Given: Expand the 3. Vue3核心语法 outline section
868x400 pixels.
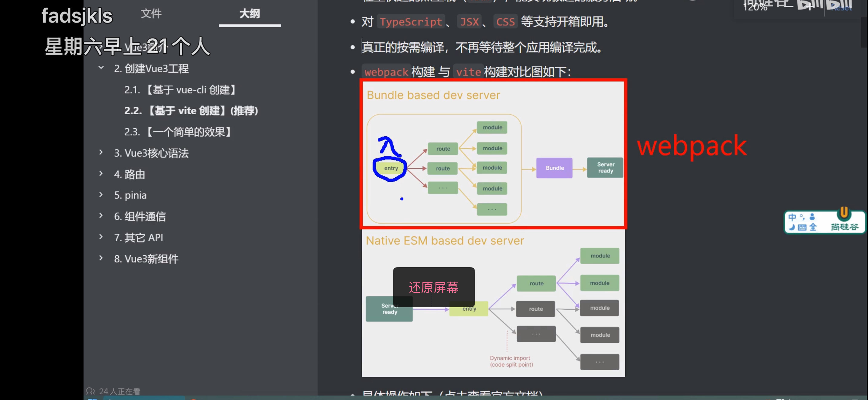Looking at the screenshot, I should tap(101, 152).
